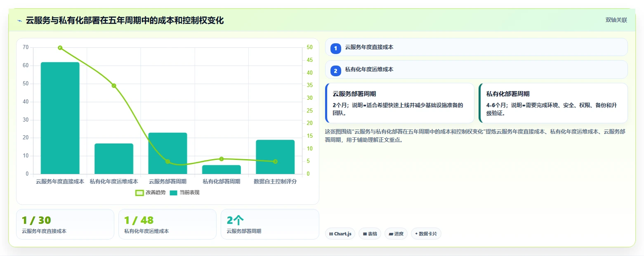The image size is (644, 256).
Task: Click the sparkle icon in 数据卡片 tag
Action: click(x=416, y=234)
